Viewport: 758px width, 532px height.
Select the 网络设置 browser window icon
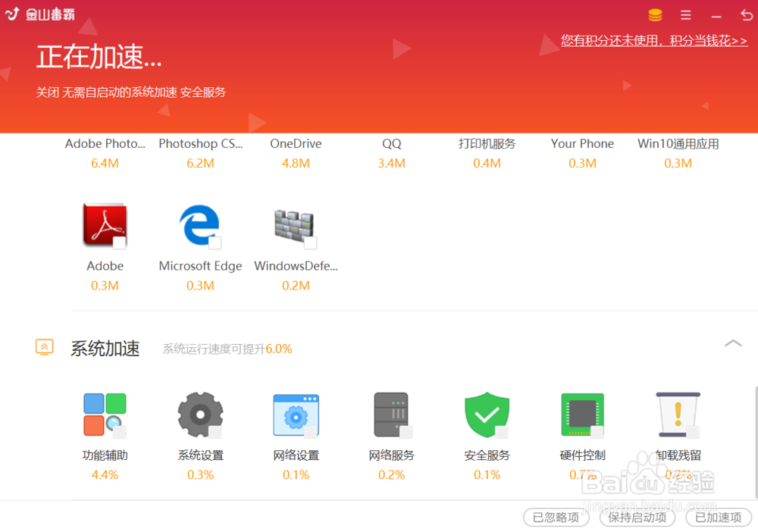pyautogui.click(x=296, y=415)
